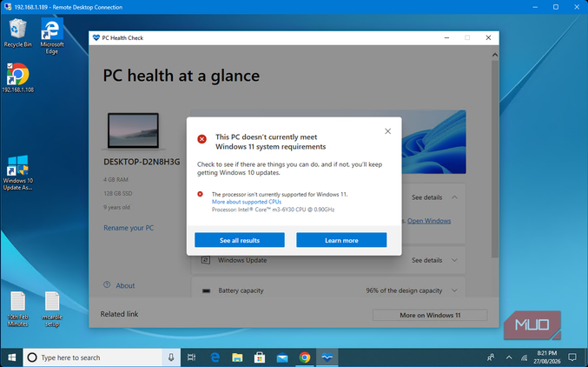The width and height of the screenshot is (588, 367).
Task: Expand the Windows Update See details chevron
Action: point(454,260)
